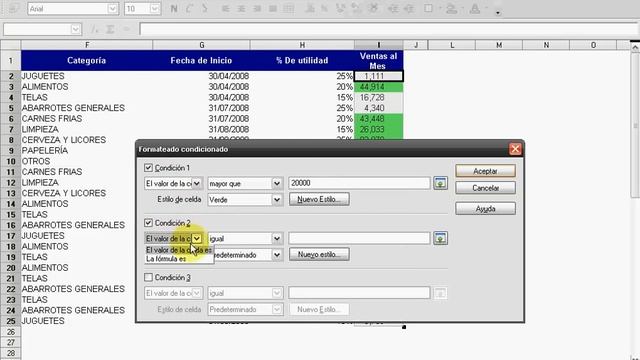
Task: Select row 10 header
Action: [11, 161]
